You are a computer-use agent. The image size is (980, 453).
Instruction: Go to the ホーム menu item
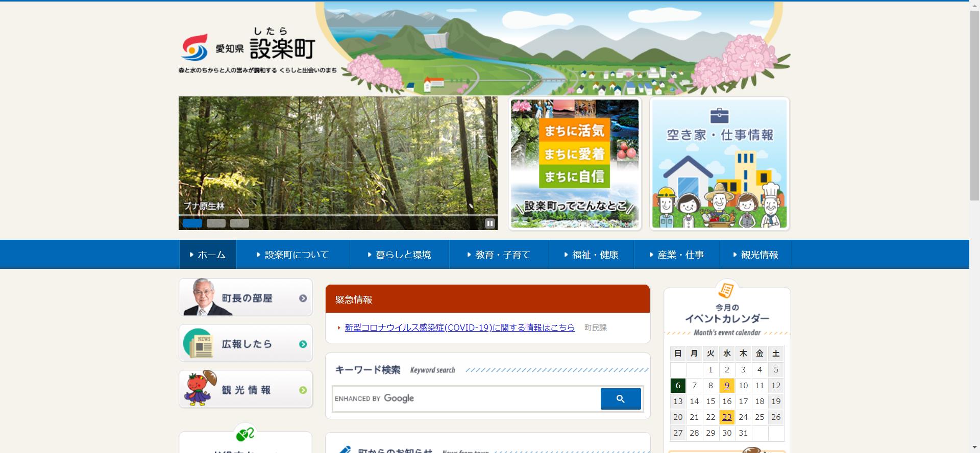coord(208,255)
